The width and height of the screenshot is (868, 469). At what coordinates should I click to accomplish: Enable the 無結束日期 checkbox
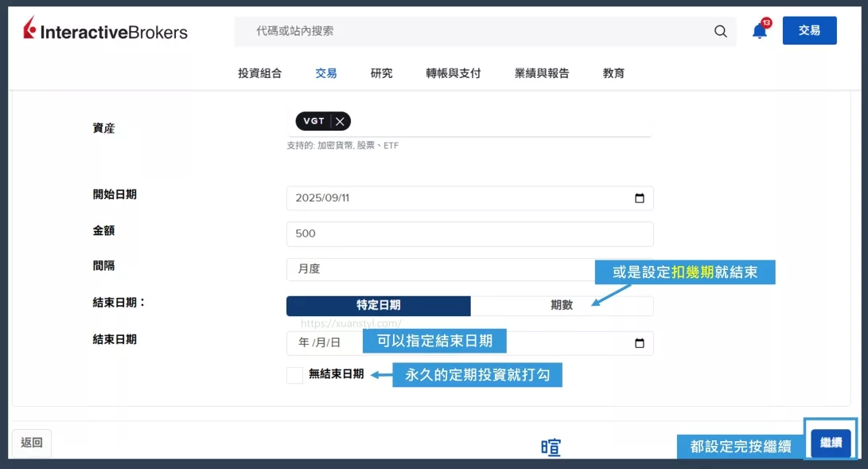[295, 375]
